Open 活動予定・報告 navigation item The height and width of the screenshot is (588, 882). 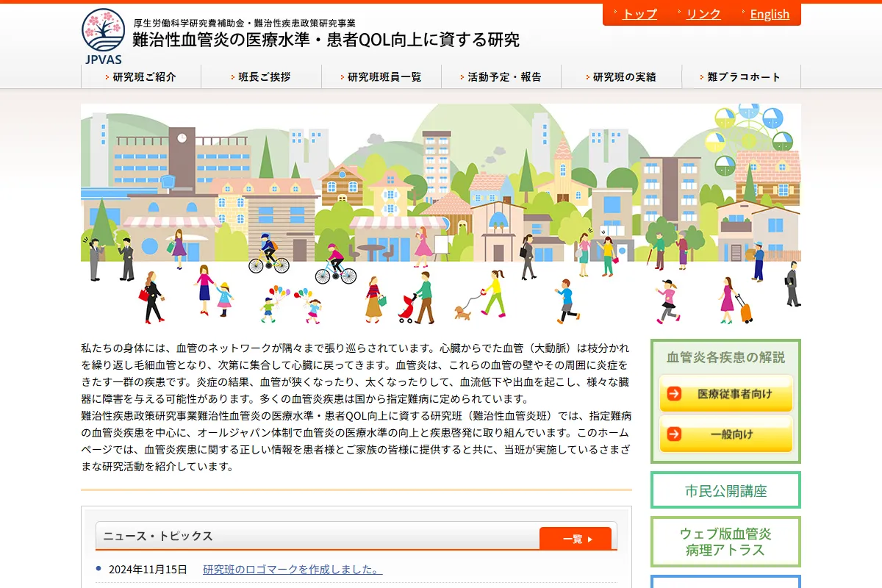coord(504,76)
